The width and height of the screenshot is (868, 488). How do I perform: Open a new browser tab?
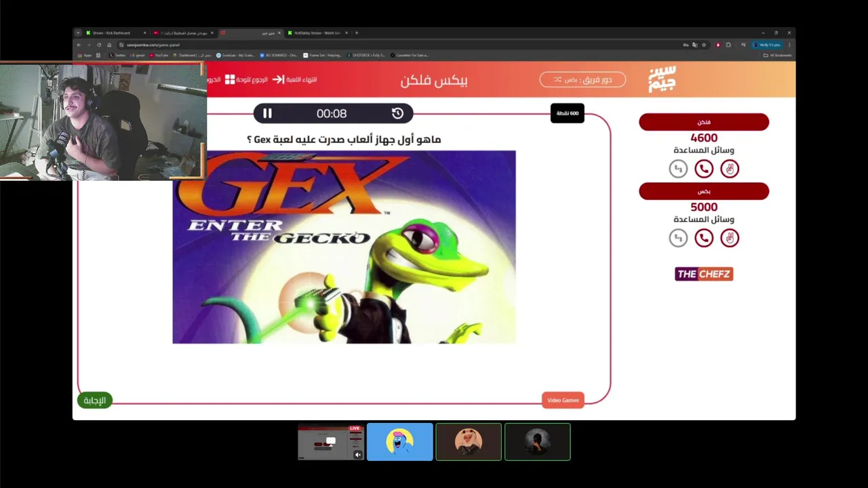pyautogui.click(x=357, y=33)
